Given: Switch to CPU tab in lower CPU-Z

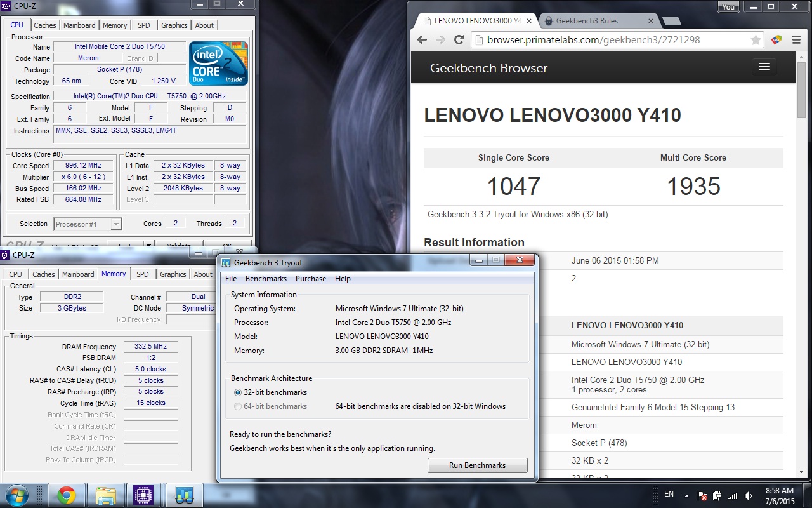Looking at the screenshot, I should tap(16, 274).
